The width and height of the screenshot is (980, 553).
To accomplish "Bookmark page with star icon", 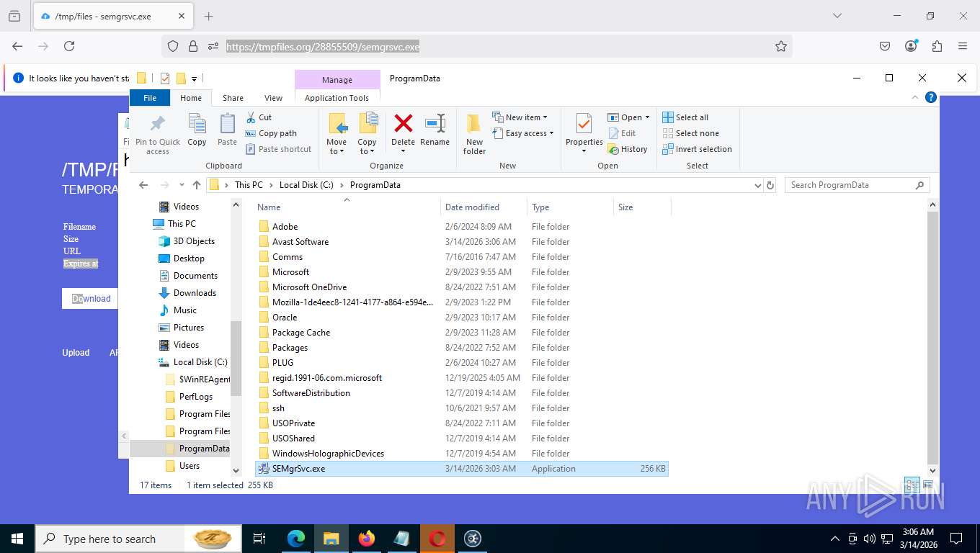I will tap(781, 46).
